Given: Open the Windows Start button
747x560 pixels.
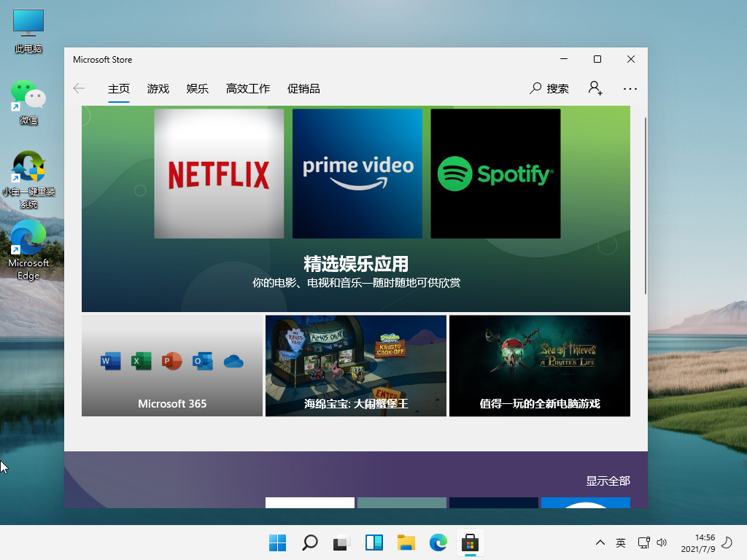Looking at the screenshot, I should [x=278, y=542].
